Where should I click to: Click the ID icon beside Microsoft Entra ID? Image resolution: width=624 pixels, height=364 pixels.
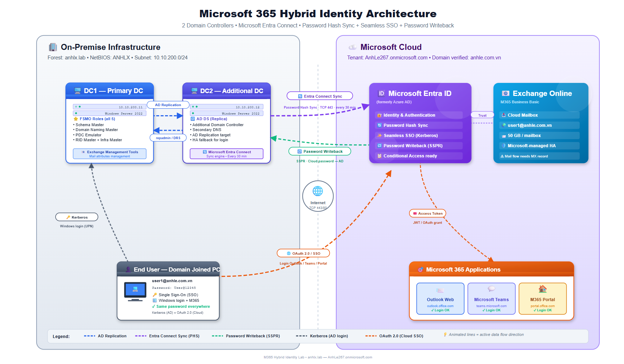pos(381,93)
